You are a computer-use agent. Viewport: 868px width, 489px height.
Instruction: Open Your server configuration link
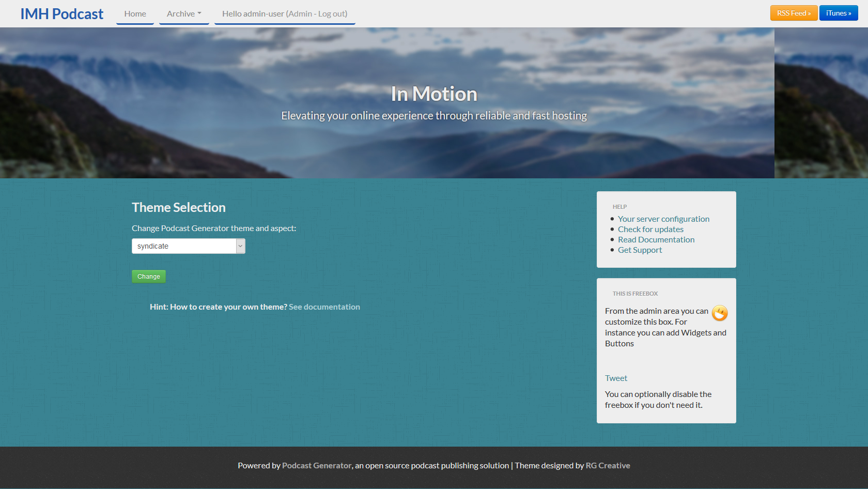point(663,219)
